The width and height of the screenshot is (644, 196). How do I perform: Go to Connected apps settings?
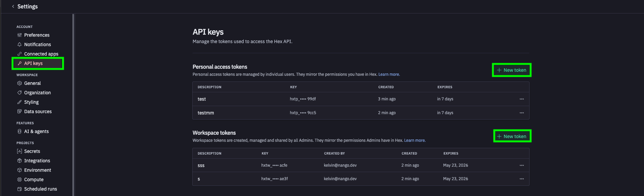click(x=41, y=54)
